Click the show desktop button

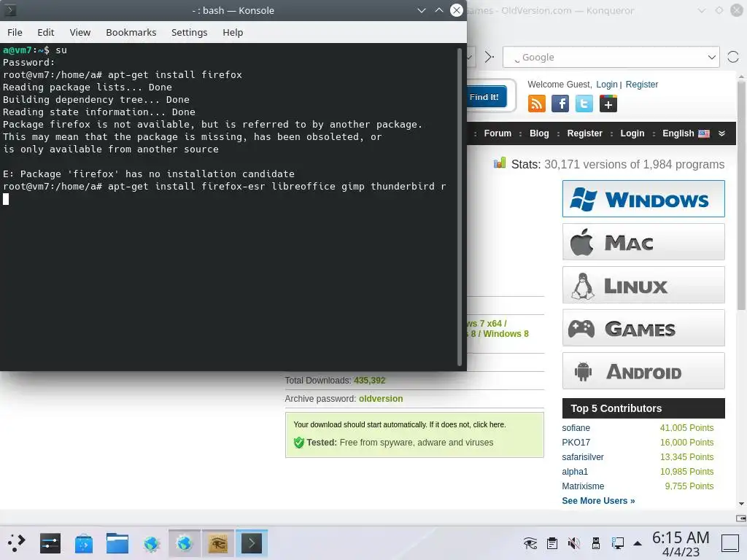click(x=729, y=542)
